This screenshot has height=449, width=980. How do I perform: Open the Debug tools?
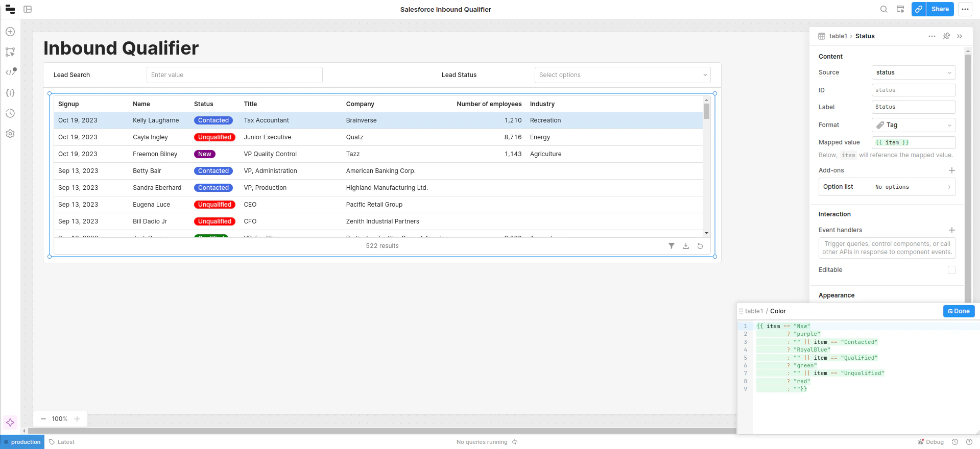[x=930, y=442]
